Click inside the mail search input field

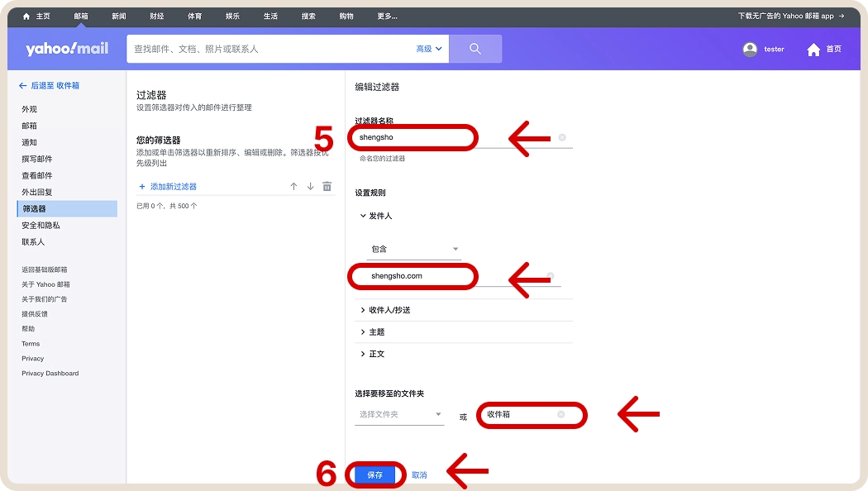tap(248, 48)
